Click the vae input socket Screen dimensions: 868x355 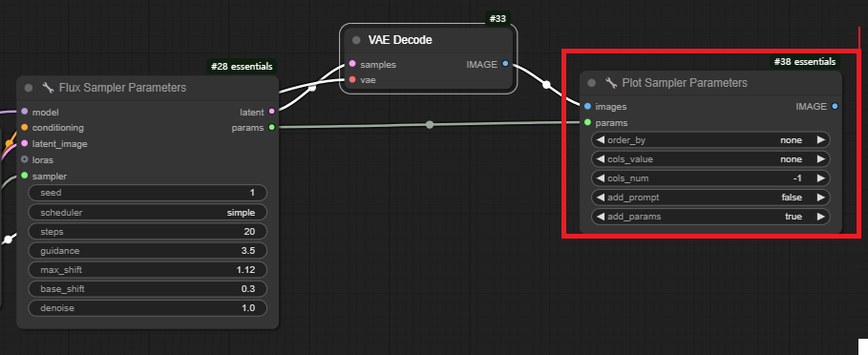[x=352, y=79]
